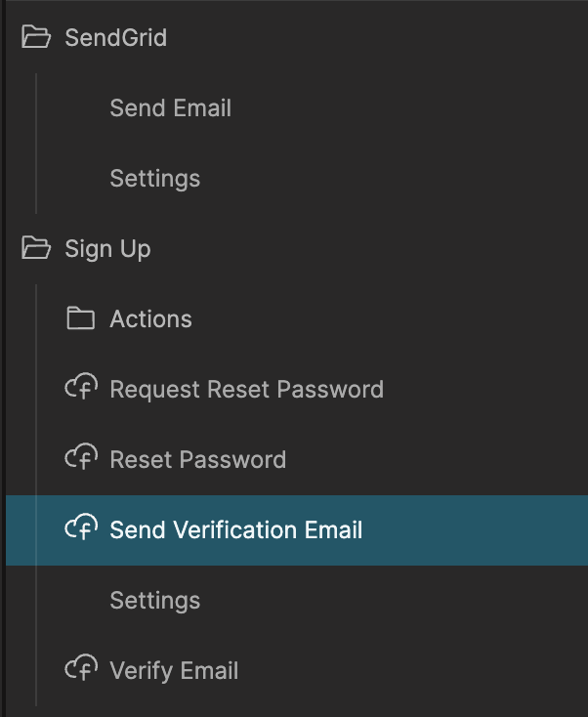Screen dimensions: 588x717
Task: Click the indent guide line left of Actions
Action: (x=36, y=319)
